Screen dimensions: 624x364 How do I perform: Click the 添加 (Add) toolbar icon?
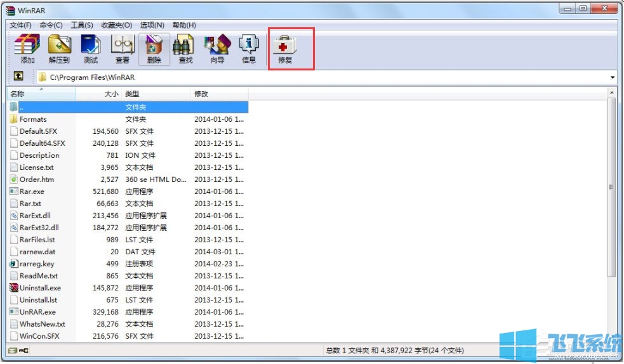coord(27,49)
